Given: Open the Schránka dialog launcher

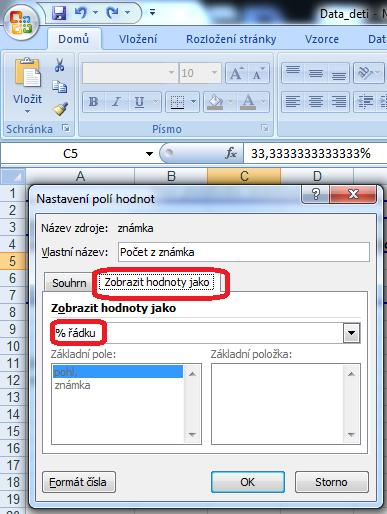Looking at the screenshot, I should tap(66, 128).
